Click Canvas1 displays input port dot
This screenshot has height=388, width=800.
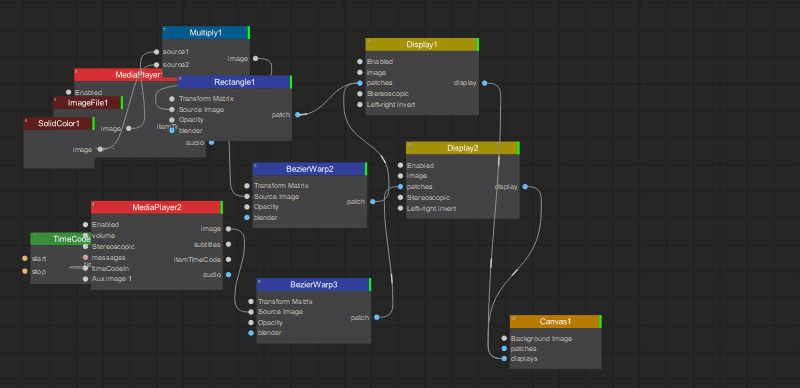(504, 358)
